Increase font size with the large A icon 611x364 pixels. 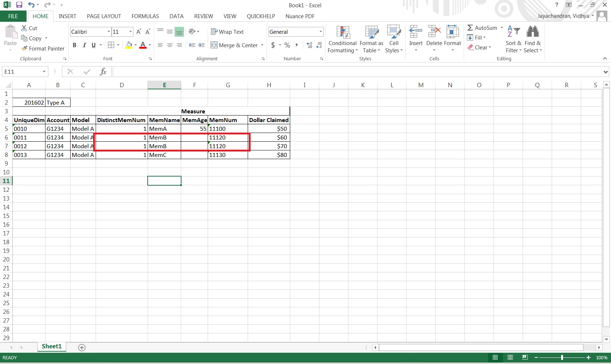(139, 32)
